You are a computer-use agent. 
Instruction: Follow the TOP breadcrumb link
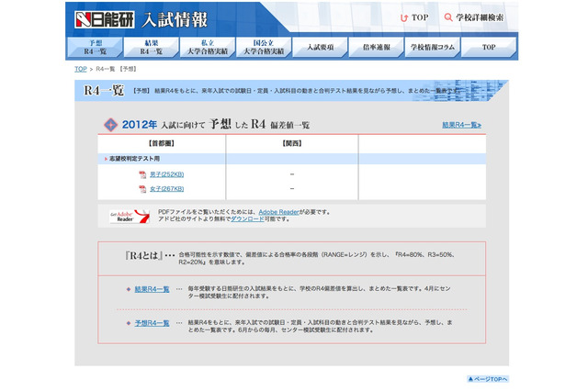(x=81, y=69)
